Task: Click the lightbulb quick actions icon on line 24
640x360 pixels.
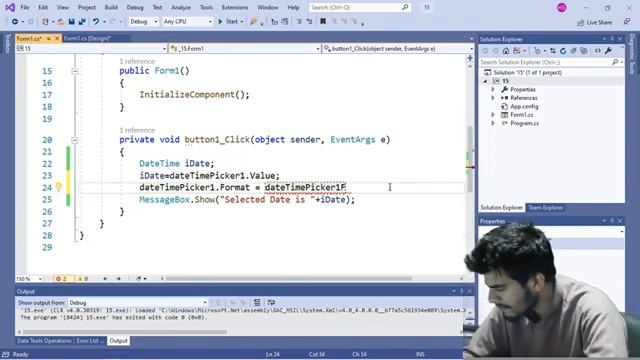Action: click(59, 187)
